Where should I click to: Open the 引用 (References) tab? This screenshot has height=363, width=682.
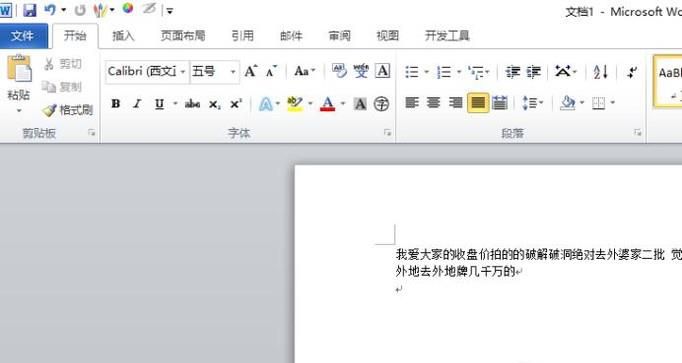[242, 36]
